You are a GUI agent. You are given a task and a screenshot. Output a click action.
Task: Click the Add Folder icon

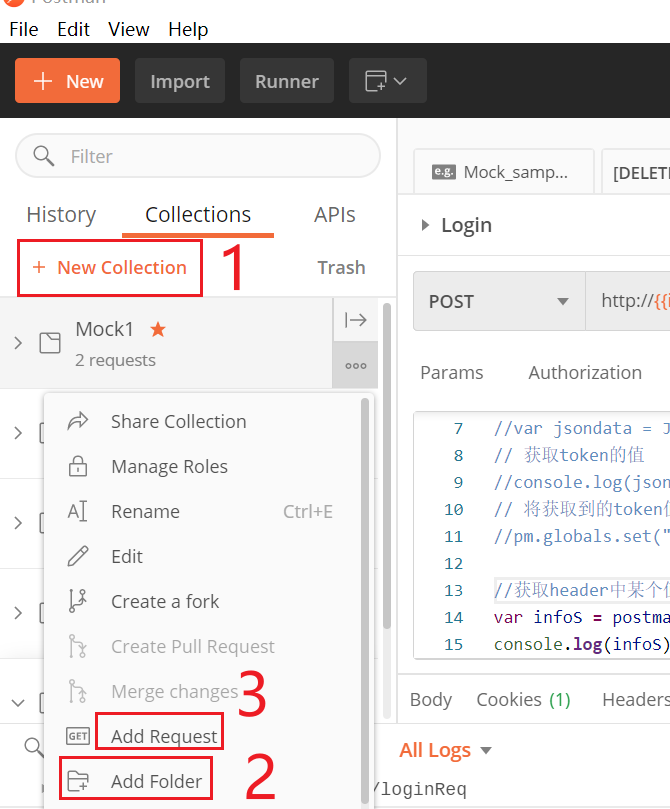pyautogui.click(x=78, y=781)
